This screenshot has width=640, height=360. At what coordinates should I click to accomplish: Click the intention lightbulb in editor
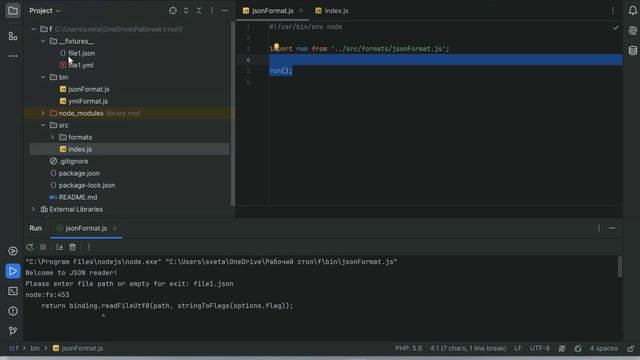(276, 47)
